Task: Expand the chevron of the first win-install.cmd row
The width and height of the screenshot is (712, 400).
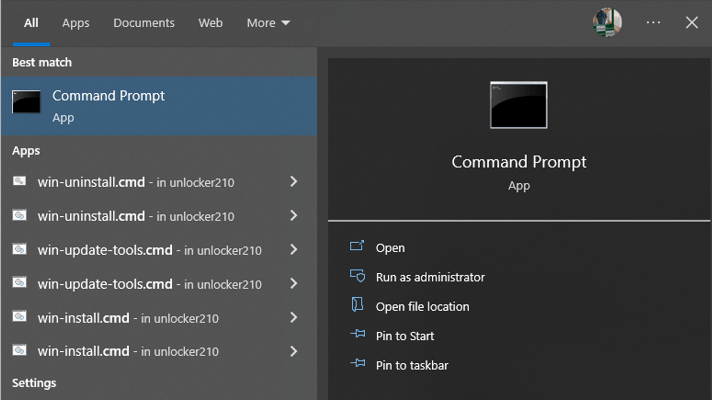Action: tap(294, 317)
